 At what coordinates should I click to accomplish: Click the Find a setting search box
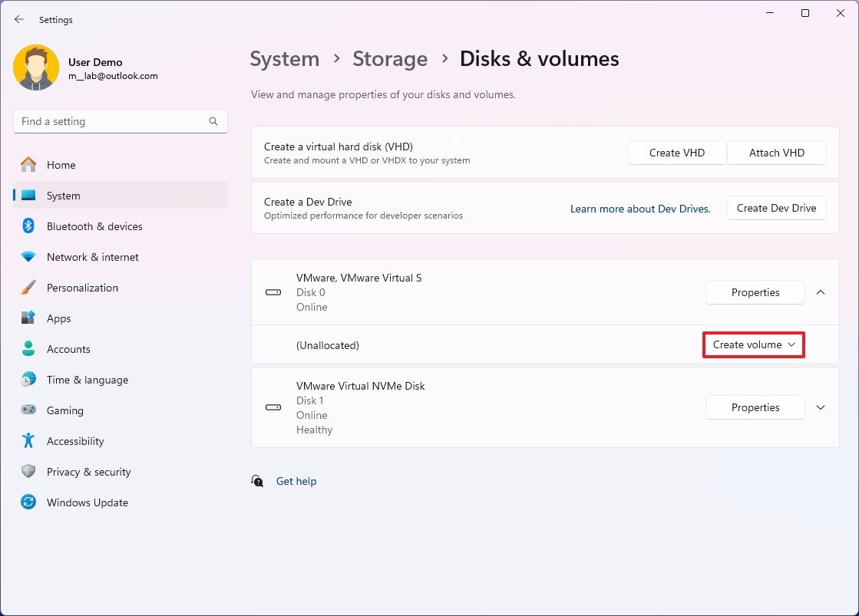pyautogui.click(x=120, y=120)
